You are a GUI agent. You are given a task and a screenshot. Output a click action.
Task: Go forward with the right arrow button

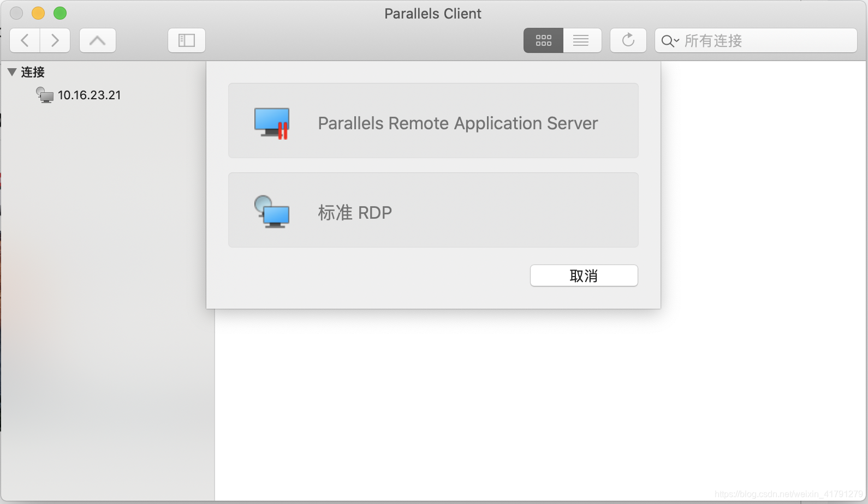pyautogui.click(x=55, y=40)
